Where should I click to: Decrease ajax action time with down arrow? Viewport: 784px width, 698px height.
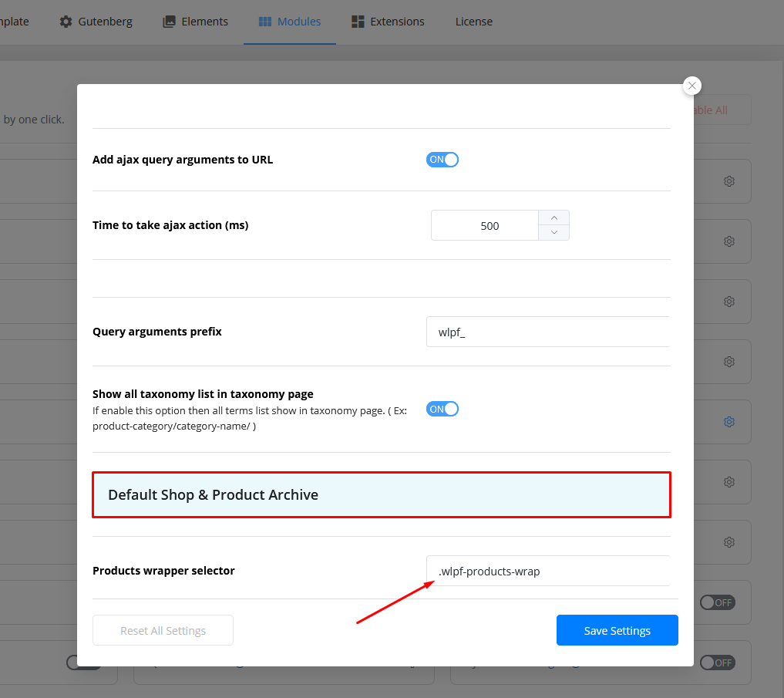(x=554, y=232)
